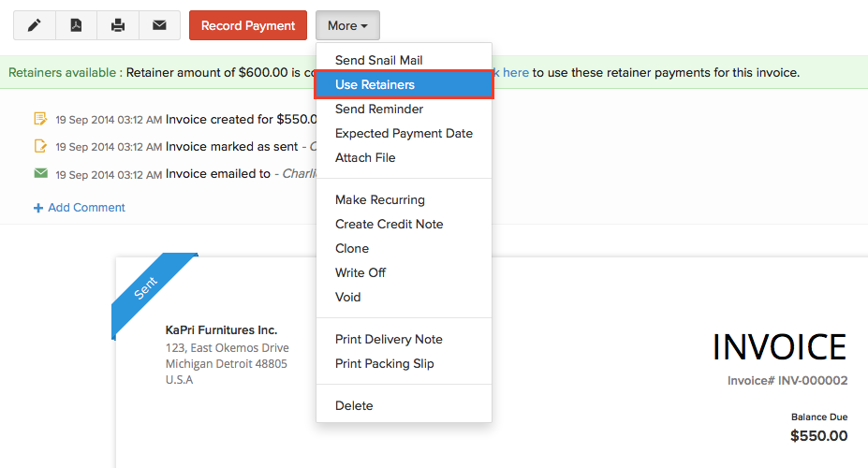The height and width of the screenshot is (468, 868).
Task: Choose Attach File from menu
Action: point(365,158)
